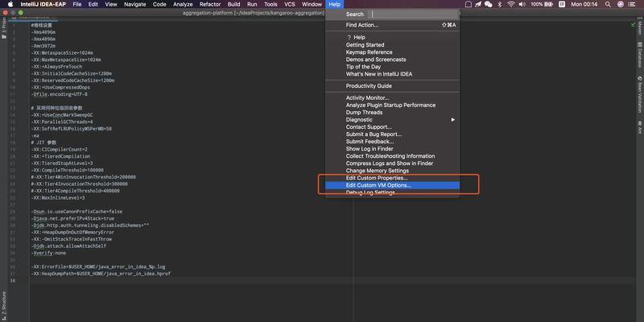Open Siri from the menu bar
The height and width of the screenshot is (322, 644).
[x=620, y=4]
